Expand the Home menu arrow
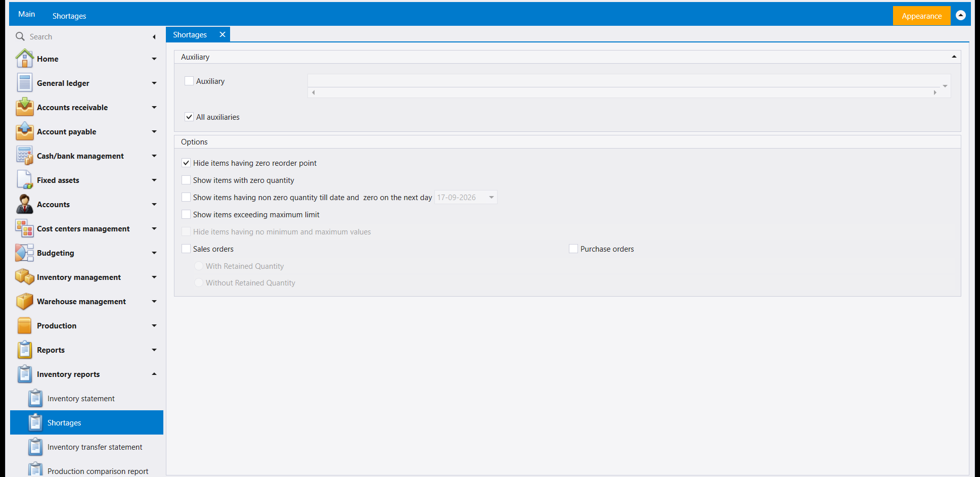The height and width of the screenshot is (477, 980). pos(154,59)
